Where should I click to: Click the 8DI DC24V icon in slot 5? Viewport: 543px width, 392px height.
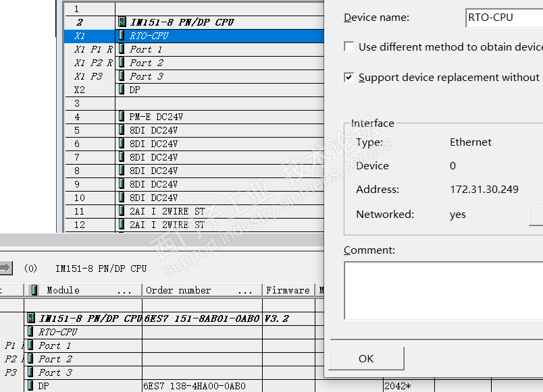tap(122, 130)
